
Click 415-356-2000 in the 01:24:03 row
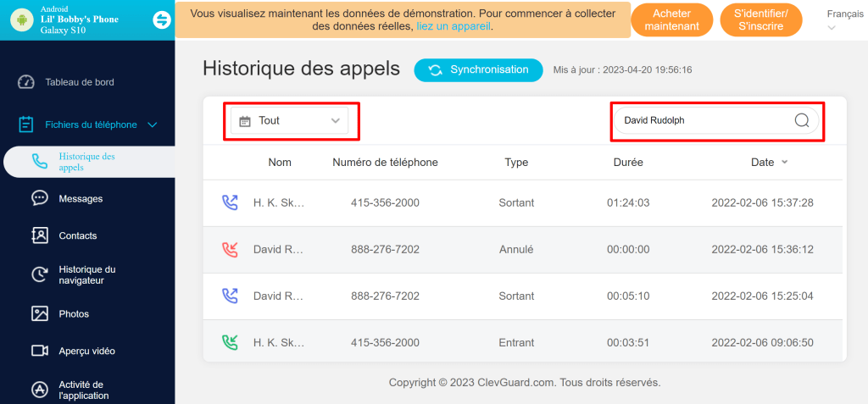click(x=386, y=202)
